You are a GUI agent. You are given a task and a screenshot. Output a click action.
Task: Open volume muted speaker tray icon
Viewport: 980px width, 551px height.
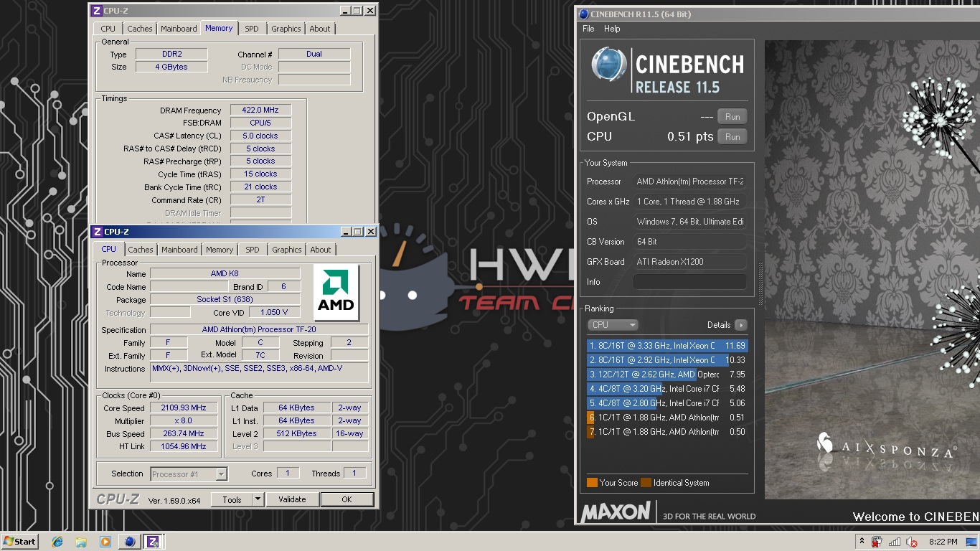coord(913,542)
